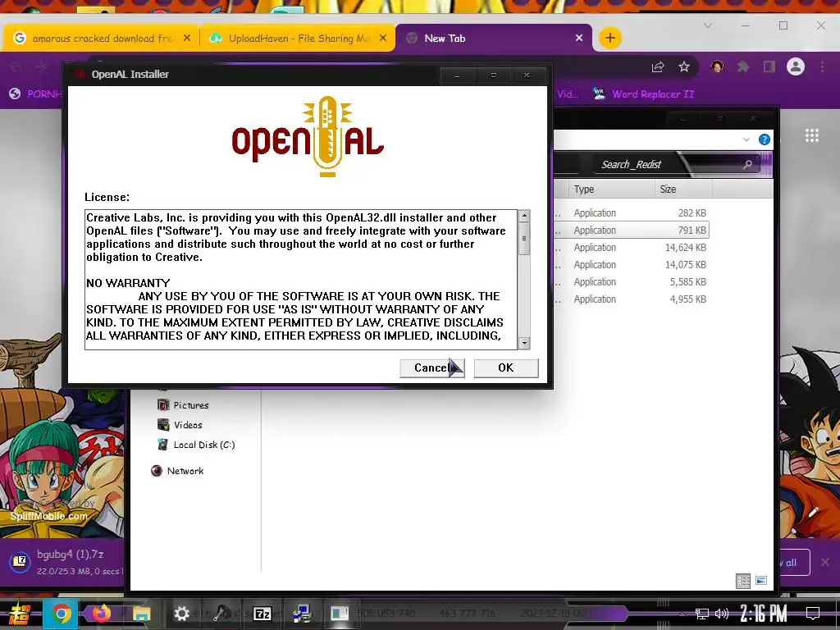This screenshot has width=840, height=630.
Task: Open Chrome tab search chevron
Action: 708,25
